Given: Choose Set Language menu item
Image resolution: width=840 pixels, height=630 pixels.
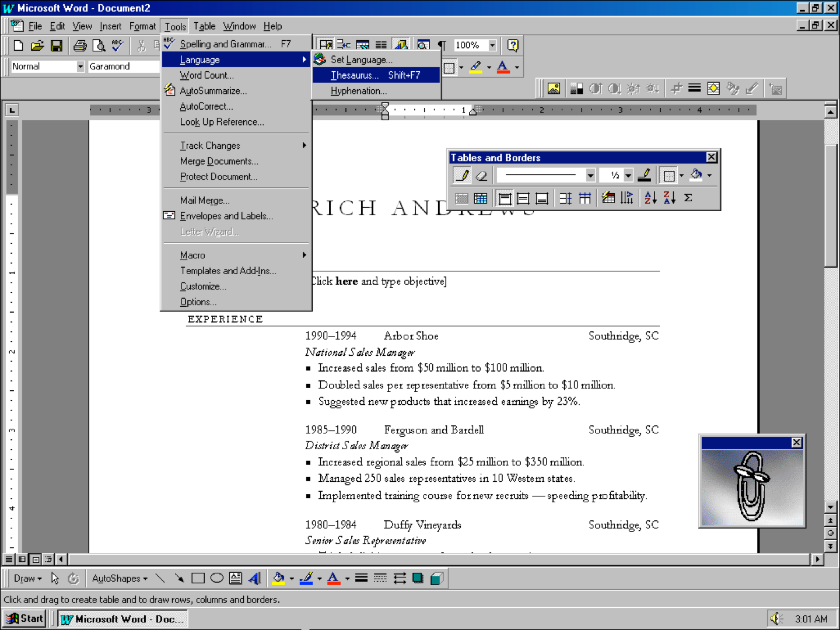Looking at the screenshot, I should [x=376, y=60].
